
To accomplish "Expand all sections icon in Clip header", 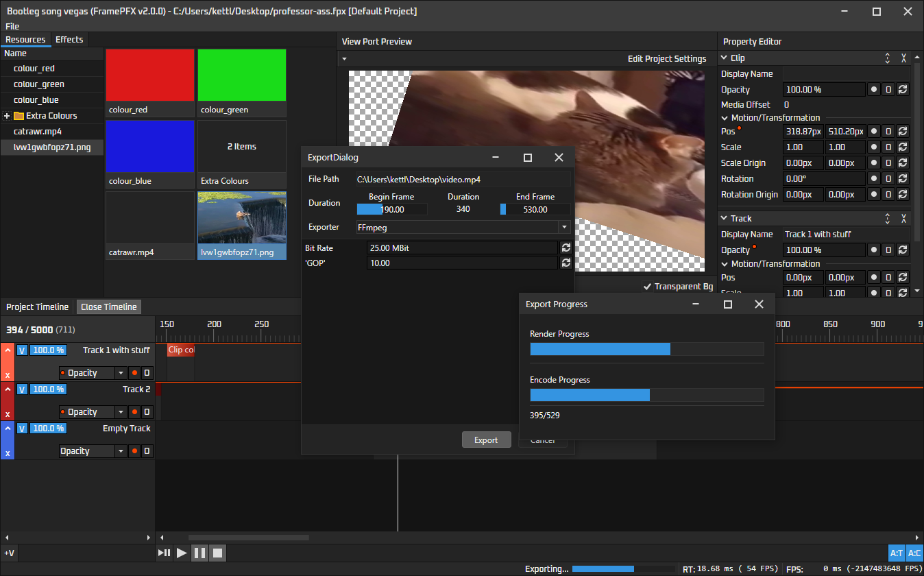I will click(888, 58).
